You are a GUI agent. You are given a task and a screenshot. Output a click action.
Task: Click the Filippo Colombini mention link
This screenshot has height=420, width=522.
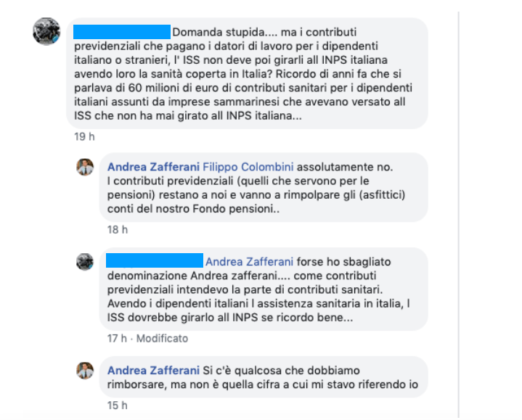click(x=248, y=167)
